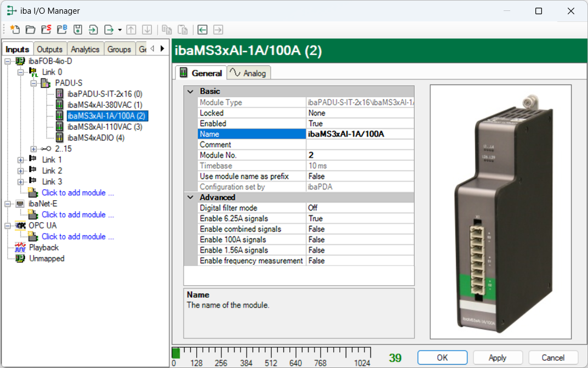Screen dimensions: 588x368
Task: Toggle Enable frequency measurement value
Action: (x=359, y=261)
